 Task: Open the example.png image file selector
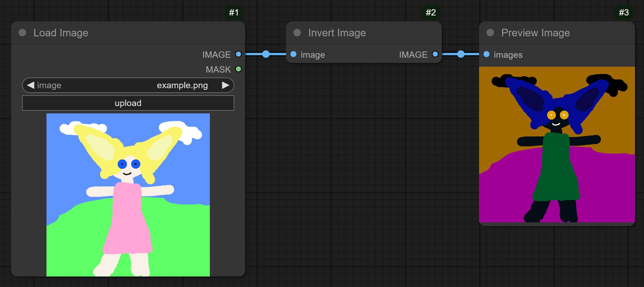[x=128, y=85]
